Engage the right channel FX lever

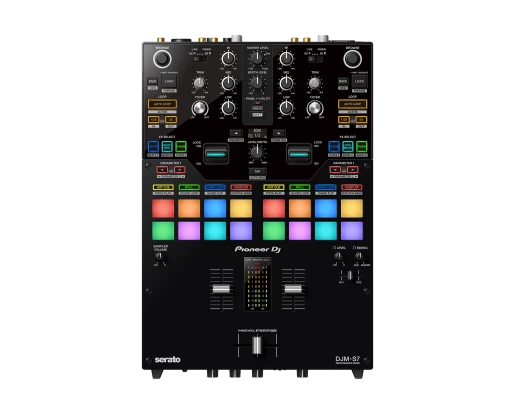click(x=299, y=154)
